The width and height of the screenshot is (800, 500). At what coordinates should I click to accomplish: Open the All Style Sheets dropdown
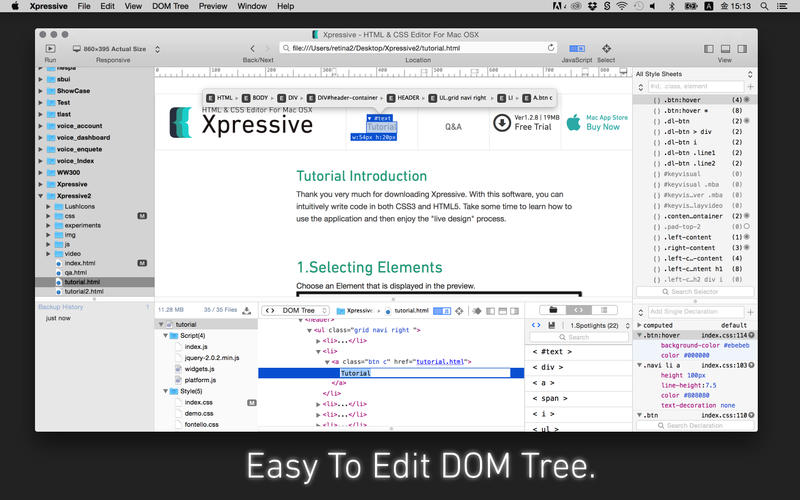tap(694, 74)
